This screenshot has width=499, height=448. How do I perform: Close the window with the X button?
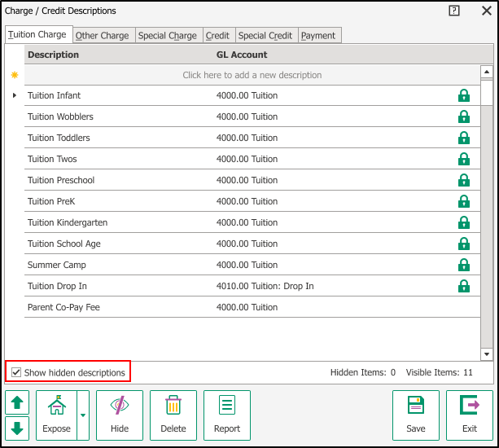tap(487, 11)
